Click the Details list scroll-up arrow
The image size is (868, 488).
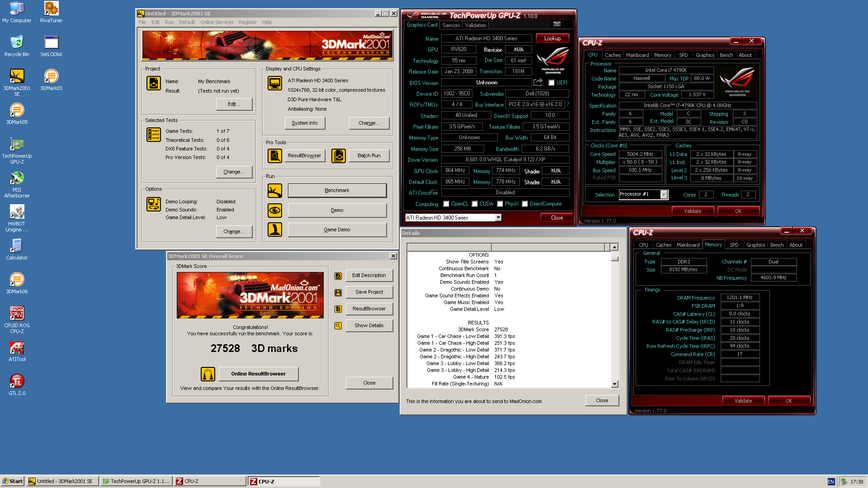(x=614, y=247)
